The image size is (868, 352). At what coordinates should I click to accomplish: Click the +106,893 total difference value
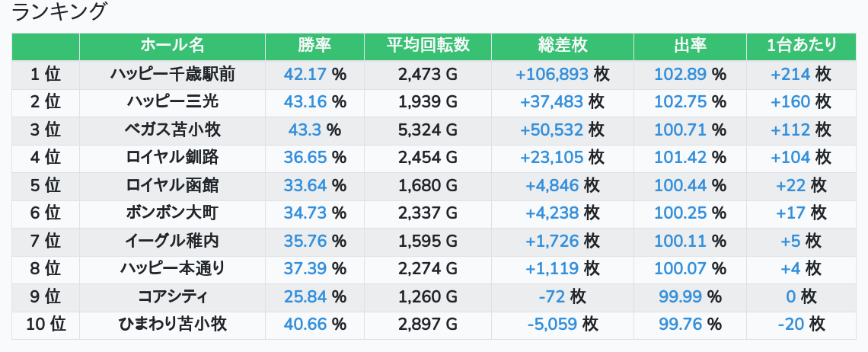(x=552, y=74)
